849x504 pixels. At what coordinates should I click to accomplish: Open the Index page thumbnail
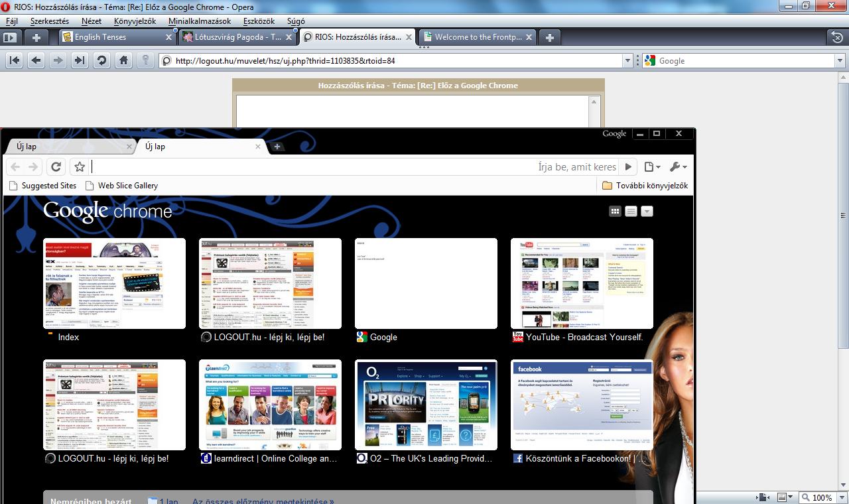coord(114,283)
